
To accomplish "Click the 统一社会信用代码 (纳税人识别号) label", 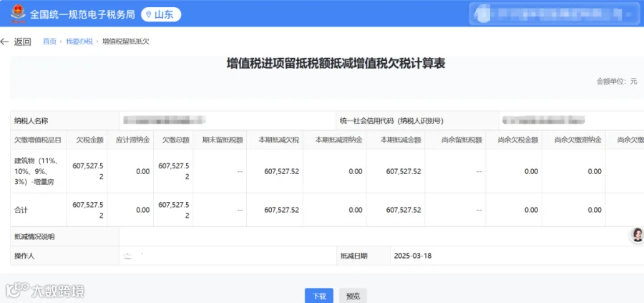I will 391,121.
